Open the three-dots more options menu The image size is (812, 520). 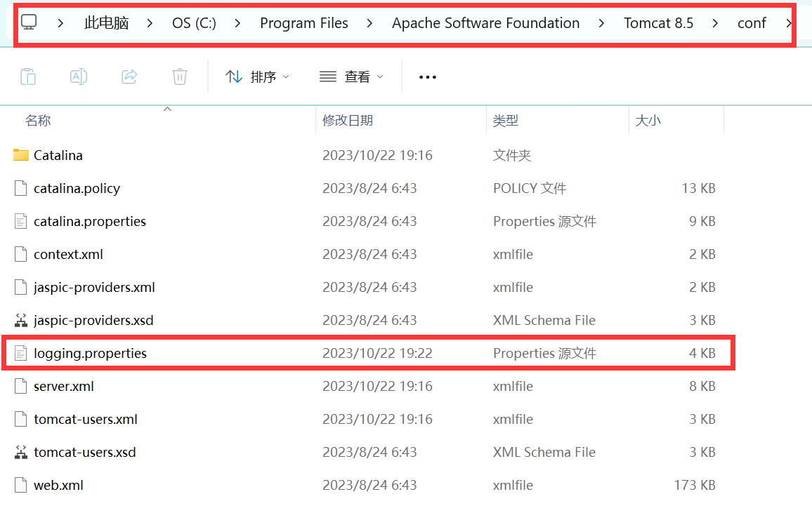pos(428,77)
